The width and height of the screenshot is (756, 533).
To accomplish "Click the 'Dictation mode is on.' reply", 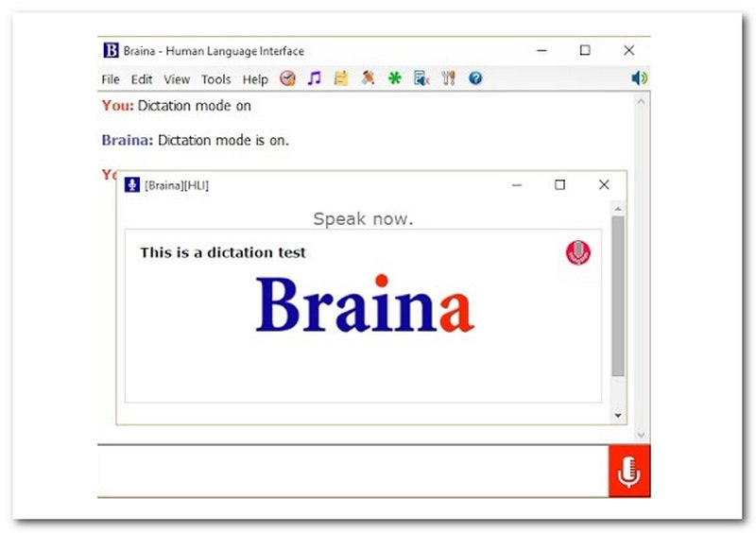I will (224, 141).
